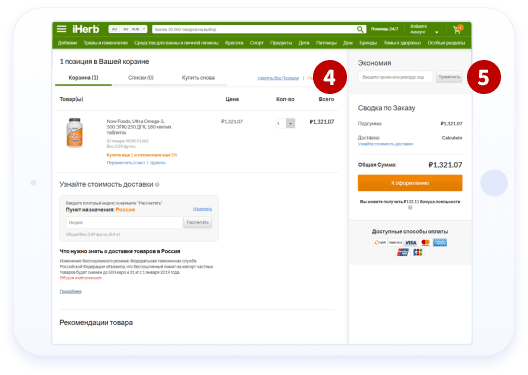Open the Особые разделы menu item

coord(446,43)
